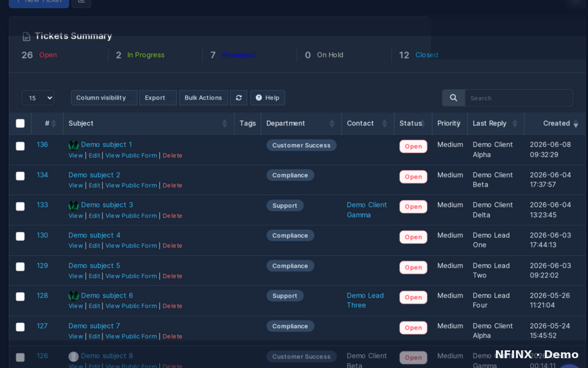This screenshot has height=368, width=588.
Task: Click the Bulk Actions button
Action: pyautogui.click(x=203, y=98)
